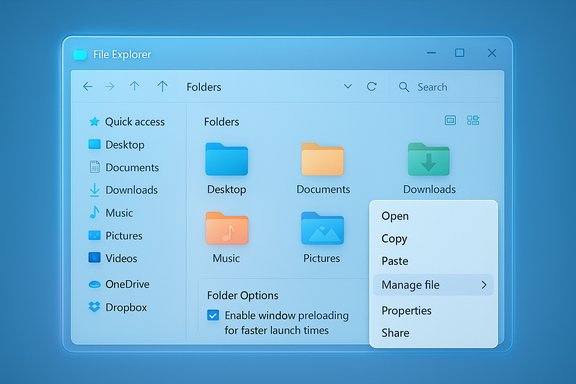This screenshot has height=384, width=576.
Task: Select the blue Desktop folder
Action: click(227, 159)
